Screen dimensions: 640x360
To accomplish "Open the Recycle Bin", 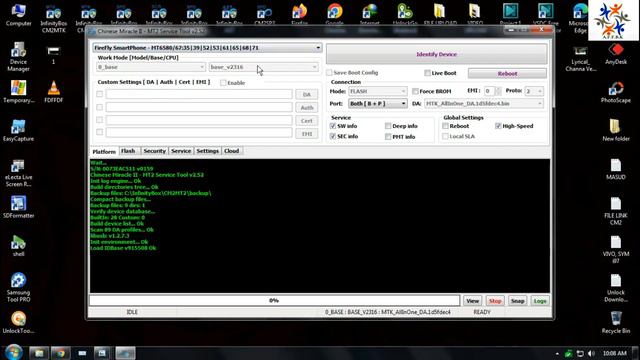I will click(x=616, y=322).
